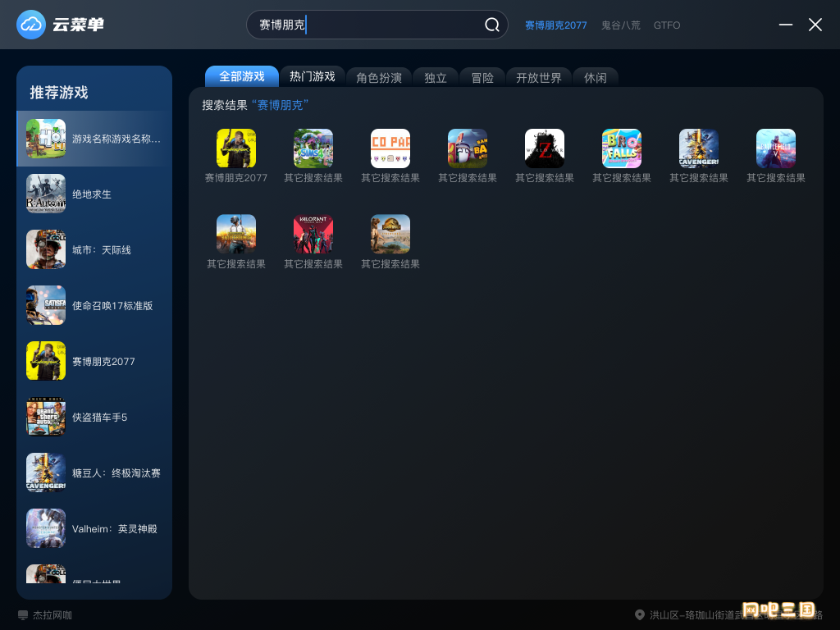This screenshot has height=630, width=840.
Task: Open the PUBG Battlegrounds result icon
Action: coord(236,234)
